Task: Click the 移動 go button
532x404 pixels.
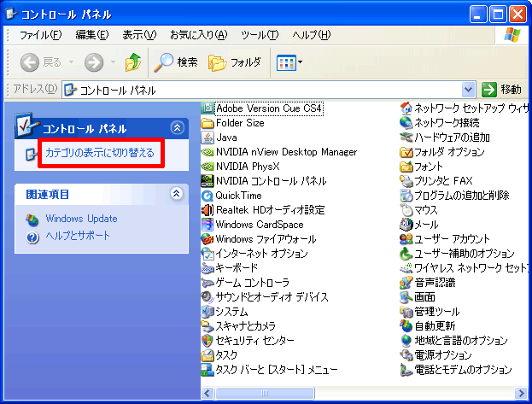Action: click(502, 90)
